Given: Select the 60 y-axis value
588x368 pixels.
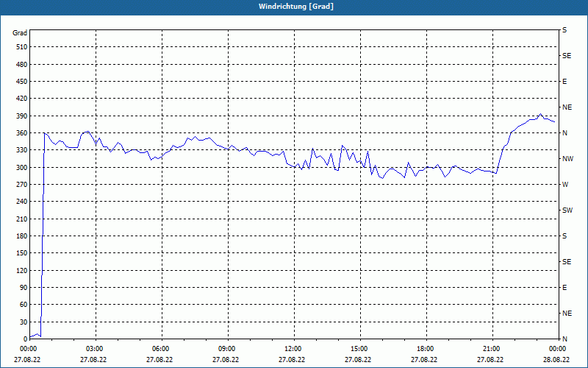Looking at the screenshot, I should 24,305.
